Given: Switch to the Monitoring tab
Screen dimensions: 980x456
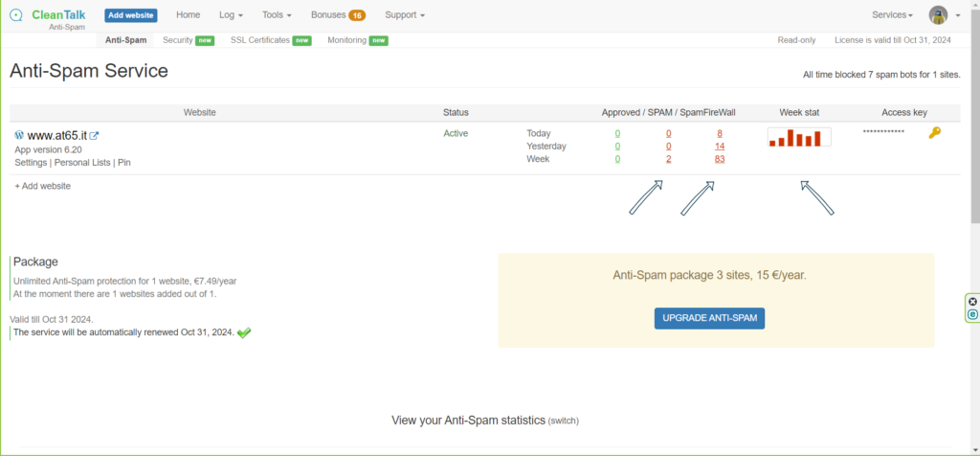Looking at the screenshot, I should (358, 40).
